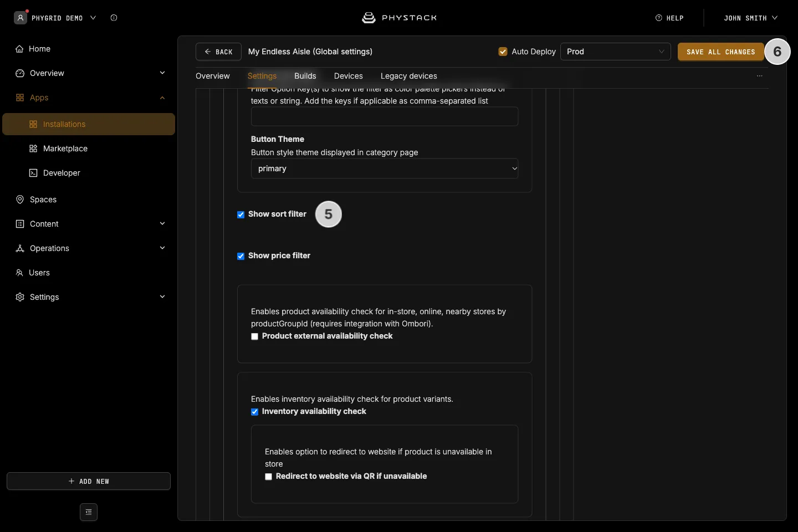The width and height of the screenshot is (798, 532).
Task: Expand the Settings sidebar section
Action: [x=162, y=297]
